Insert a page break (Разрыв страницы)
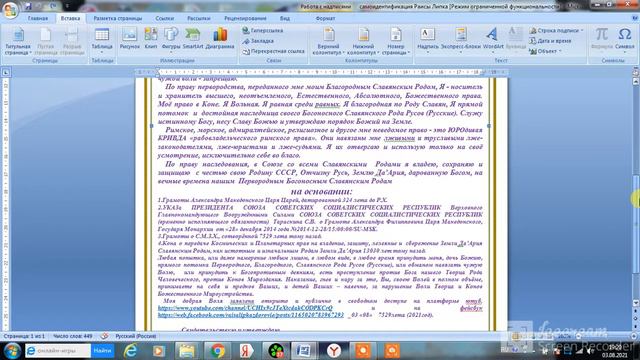Viewport: 640px width, 360px height. tap(72, 41)
